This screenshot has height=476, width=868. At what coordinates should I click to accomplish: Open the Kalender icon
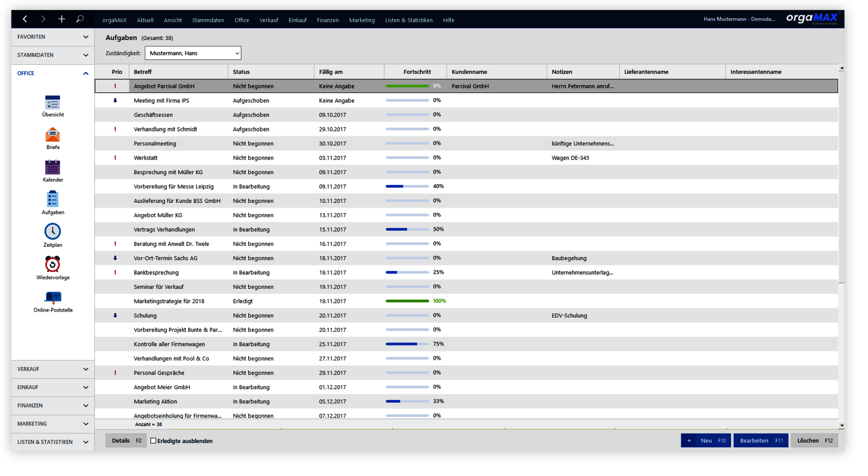[53, 167]
